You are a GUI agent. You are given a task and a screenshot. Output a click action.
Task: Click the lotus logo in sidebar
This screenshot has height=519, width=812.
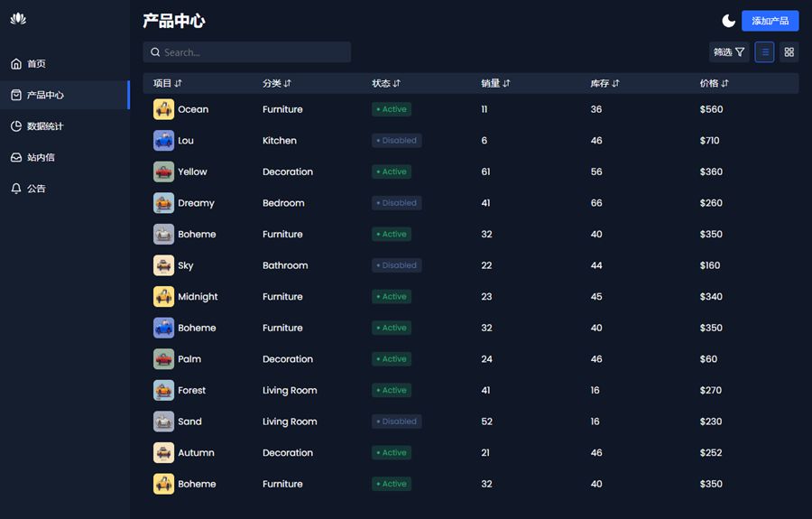[18, 19]
